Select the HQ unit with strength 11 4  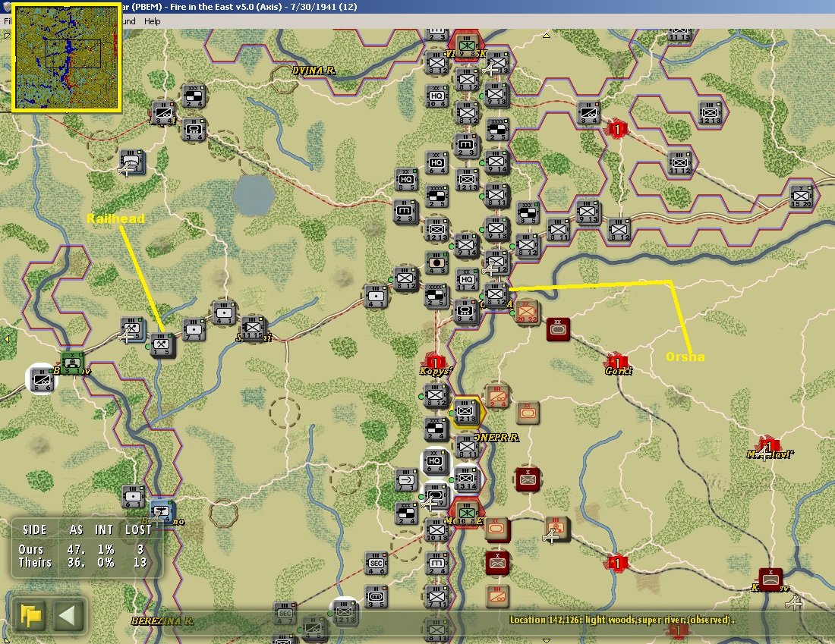(x=467, y=279)
